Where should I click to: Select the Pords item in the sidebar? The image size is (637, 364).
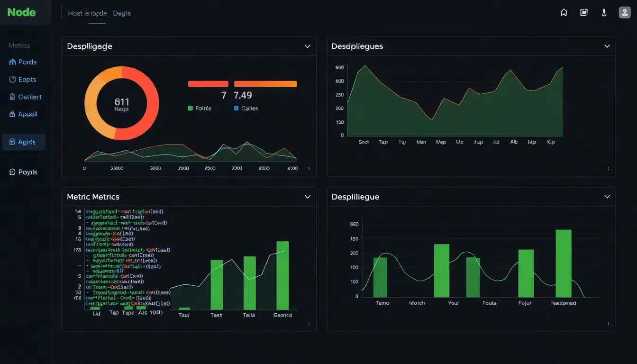point(24,62)
